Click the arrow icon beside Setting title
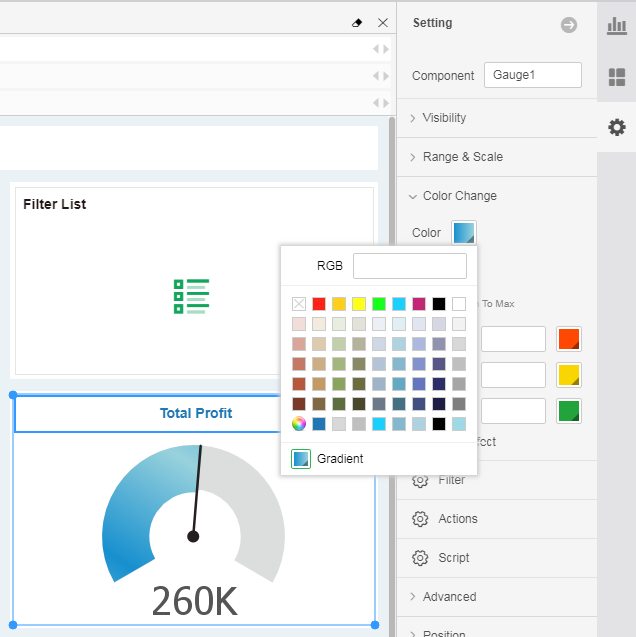Screen dimensions: 636x637 [569, 25]
